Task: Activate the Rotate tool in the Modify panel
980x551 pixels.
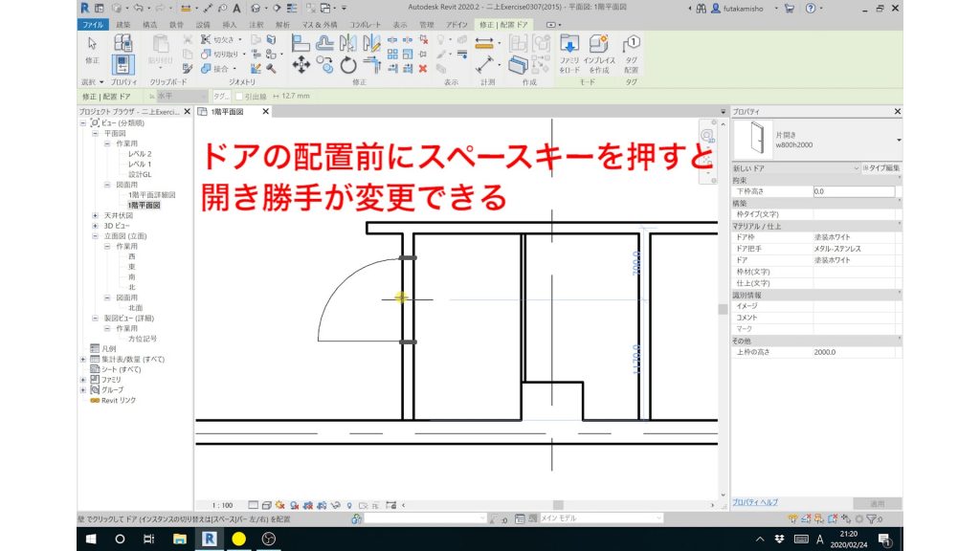Action: [349, 64]
